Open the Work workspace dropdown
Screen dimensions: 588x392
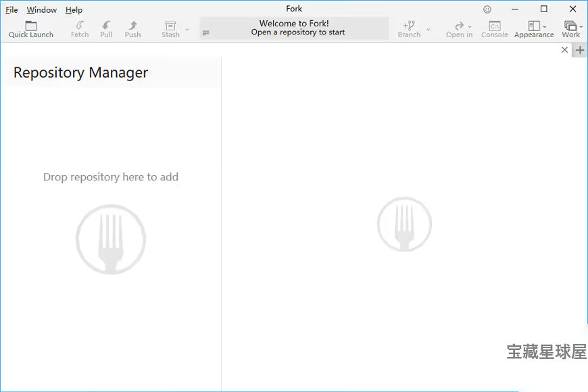click(572, 29)
